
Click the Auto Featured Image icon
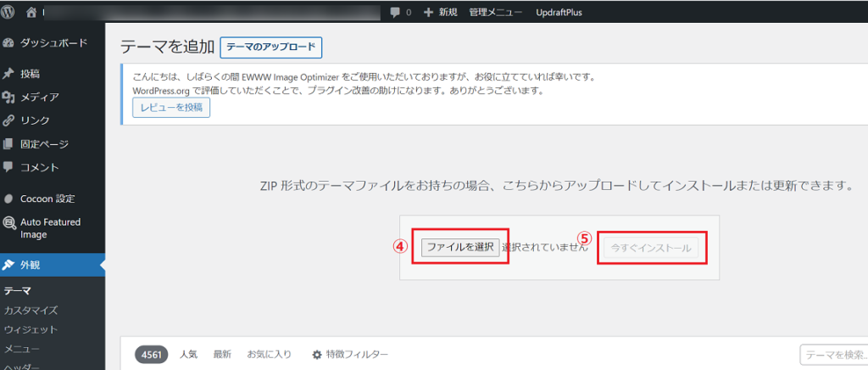pyautogui.click(x=8, y=222)
